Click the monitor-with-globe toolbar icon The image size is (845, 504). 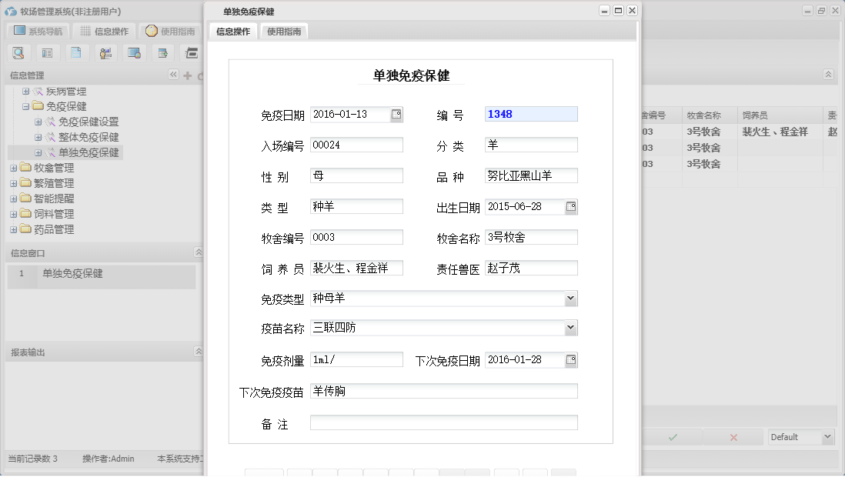click(135, 52)
